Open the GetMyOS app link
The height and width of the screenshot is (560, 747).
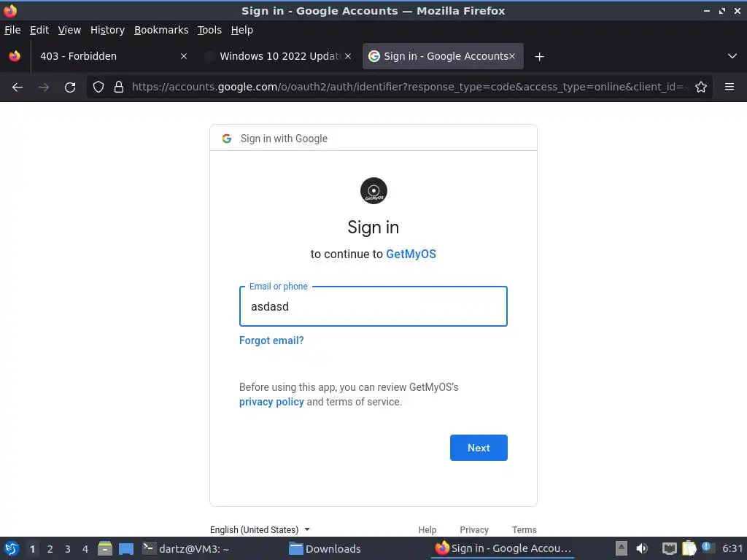(411, 254)
